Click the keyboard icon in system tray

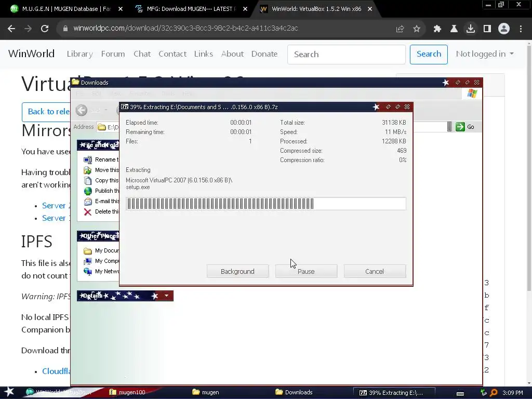460,393
